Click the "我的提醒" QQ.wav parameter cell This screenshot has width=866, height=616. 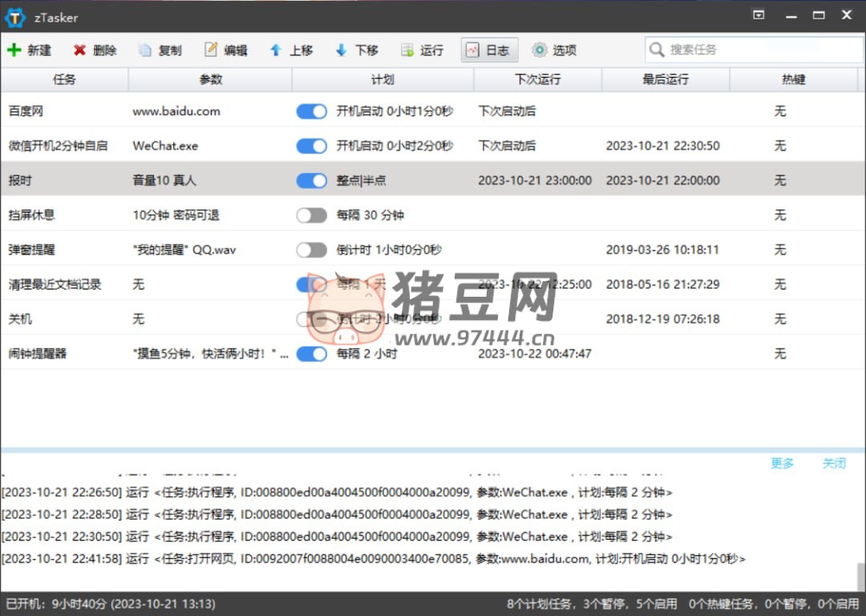184,249
